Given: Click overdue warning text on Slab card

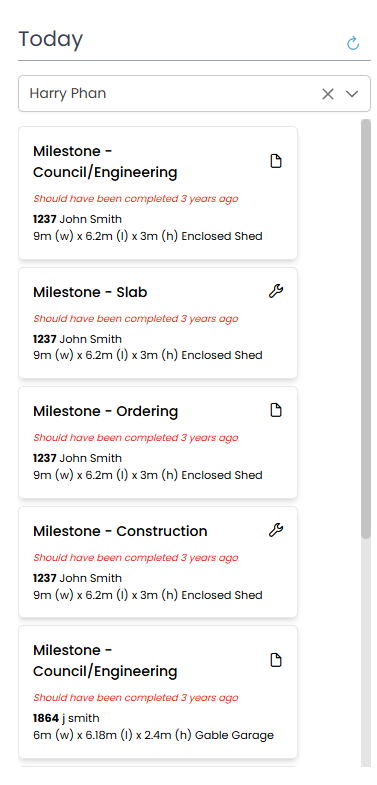Looking at the screenshot, I should [136, 318].
